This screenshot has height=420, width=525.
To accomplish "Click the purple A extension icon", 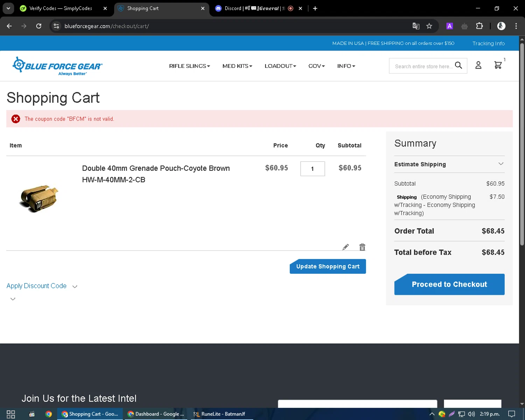I will pos(450,26).
